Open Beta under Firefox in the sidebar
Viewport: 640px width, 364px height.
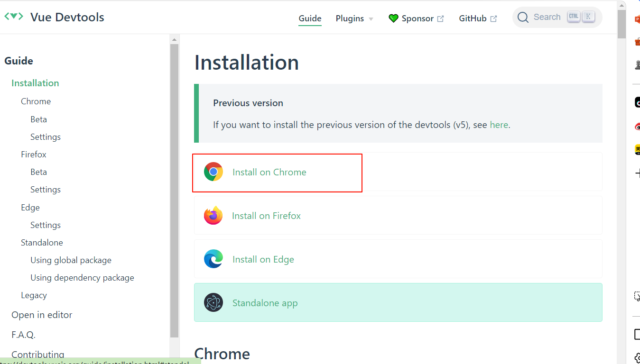coord(38,172)
